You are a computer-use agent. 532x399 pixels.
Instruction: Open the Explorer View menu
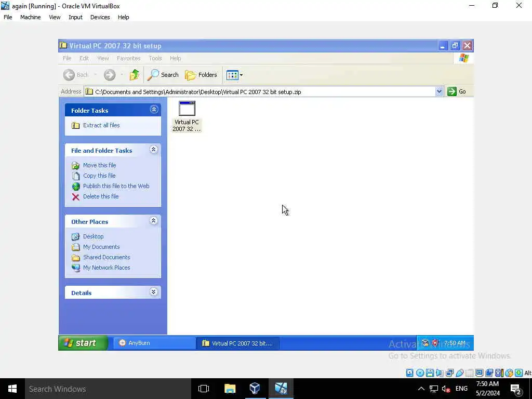pos(103,58)
